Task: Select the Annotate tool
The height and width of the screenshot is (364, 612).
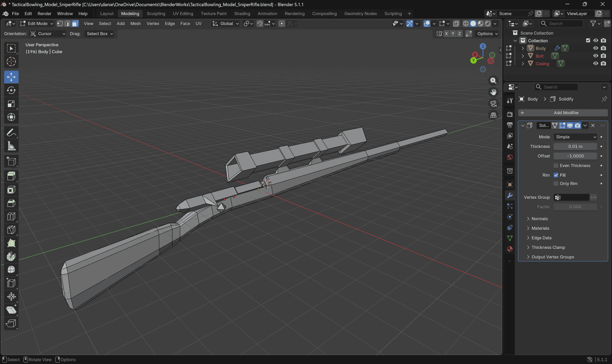Action: (11, 133)
